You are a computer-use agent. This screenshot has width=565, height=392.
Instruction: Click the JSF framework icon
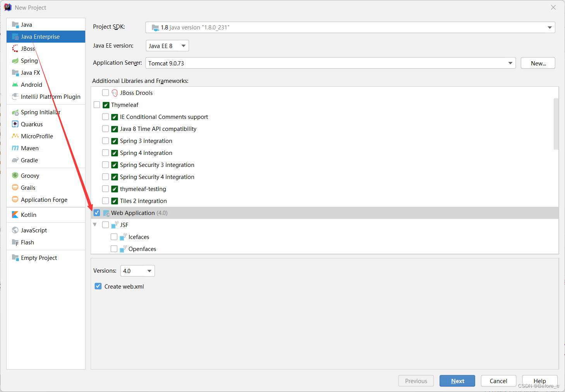pyautogui.click(x=115, y=225)
